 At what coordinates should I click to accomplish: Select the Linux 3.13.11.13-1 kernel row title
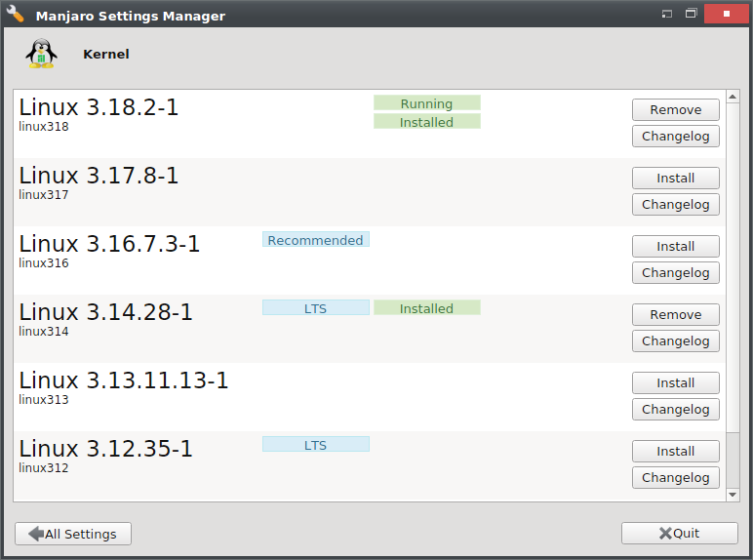[x=124, y=380]
